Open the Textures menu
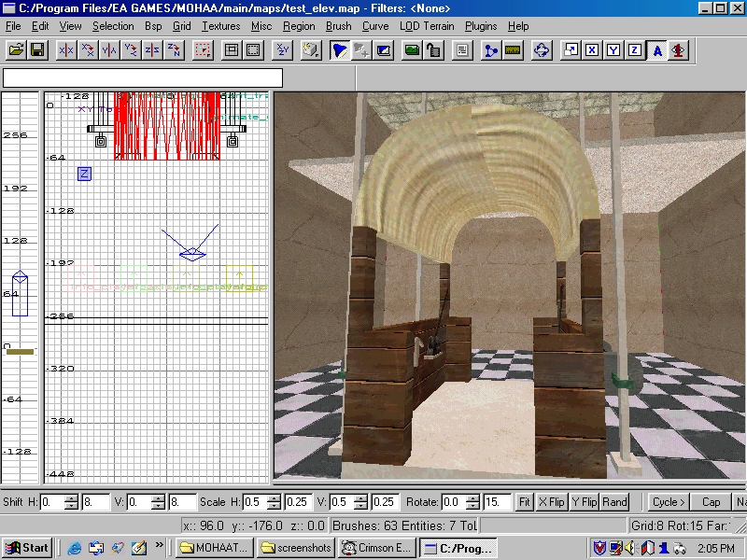This screenshot has height=560, width=747. pos(220,26)
